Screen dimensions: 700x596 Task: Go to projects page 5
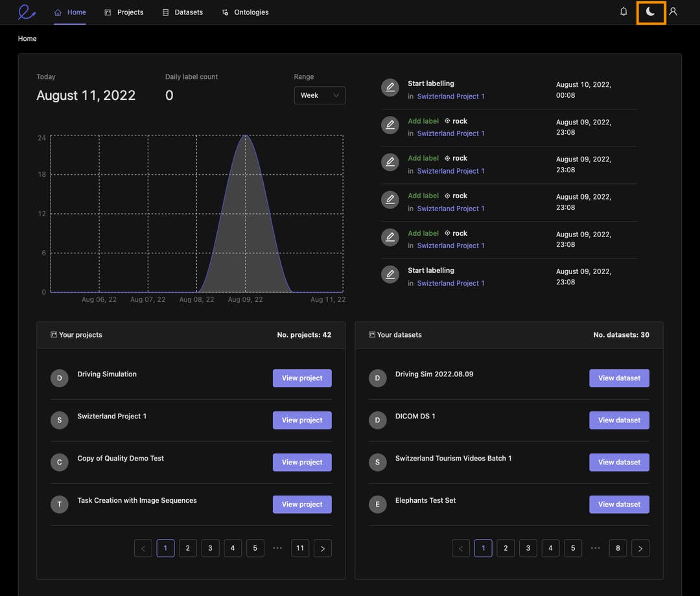tap(255, 548)
